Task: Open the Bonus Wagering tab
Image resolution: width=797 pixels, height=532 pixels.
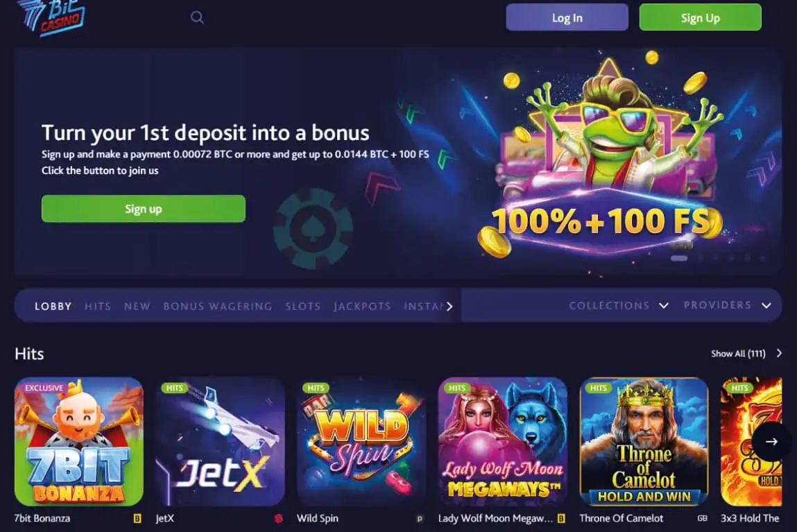Action: click(218, 307)
